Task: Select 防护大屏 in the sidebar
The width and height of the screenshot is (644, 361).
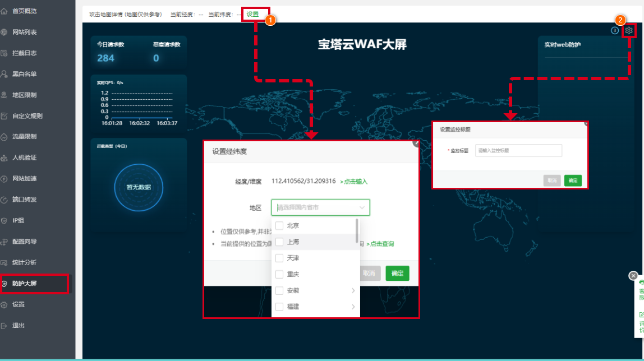Action: point(24,284)
